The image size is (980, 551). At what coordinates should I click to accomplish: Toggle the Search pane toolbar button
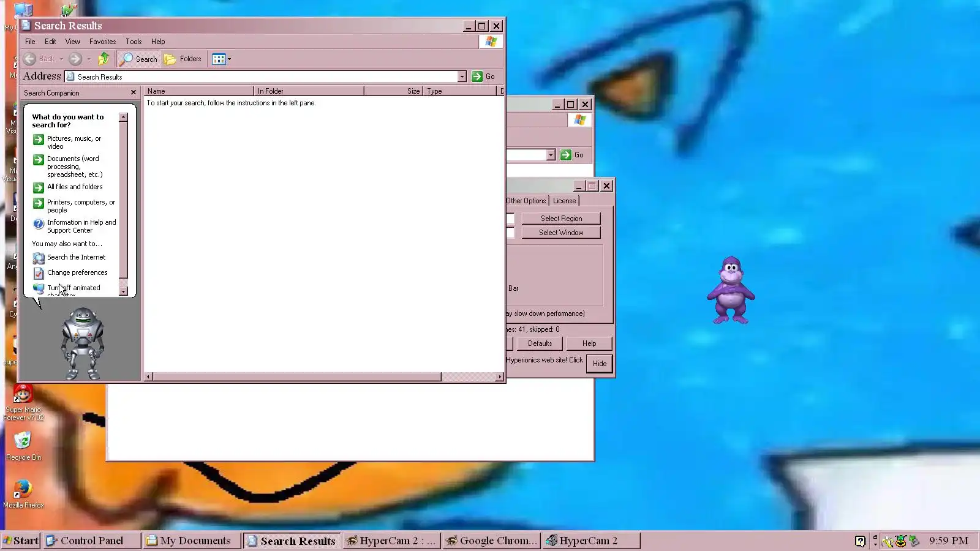coord(138,59)
